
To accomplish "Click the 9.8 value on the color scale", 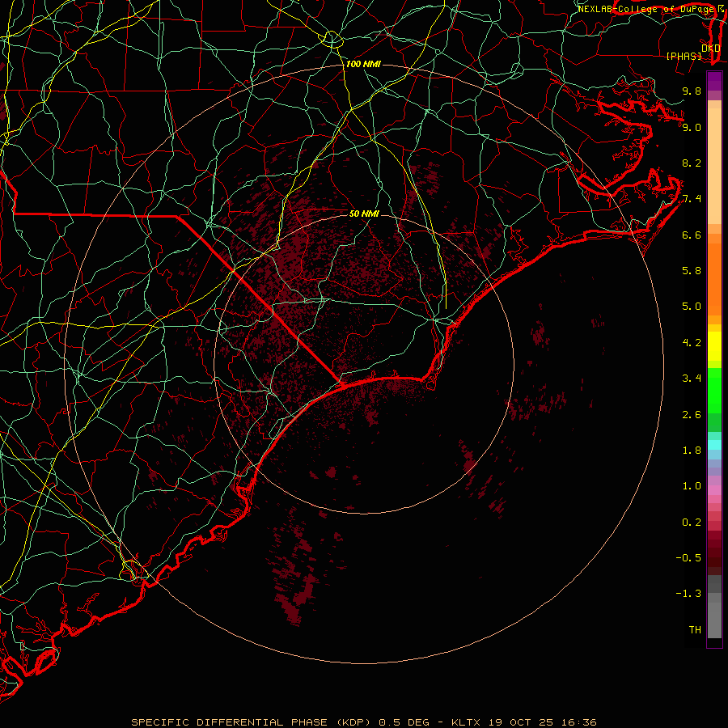I will pos(692,91).
